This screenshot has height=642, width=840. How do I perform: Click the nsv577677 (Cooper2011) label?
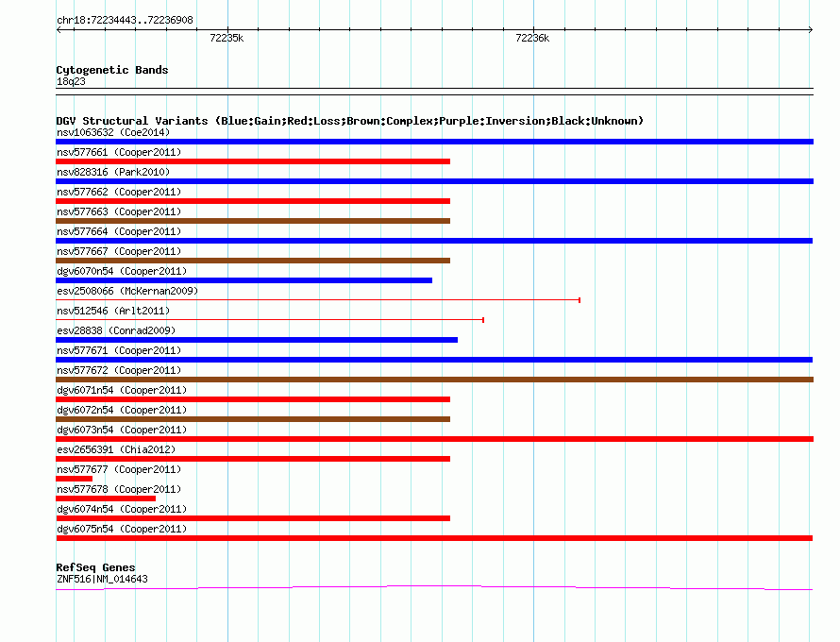[119, 469]
